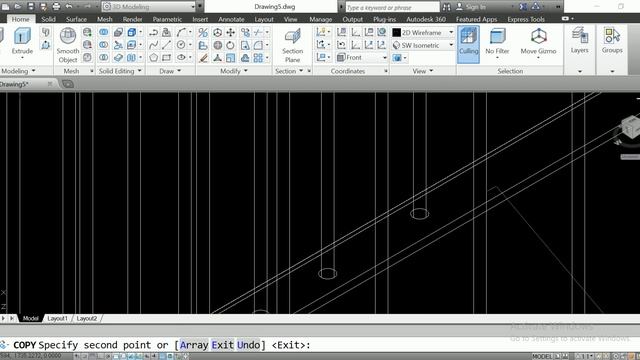Click the solid Union icon
This screenshot has height=360, width=640.
coord(104,32)
